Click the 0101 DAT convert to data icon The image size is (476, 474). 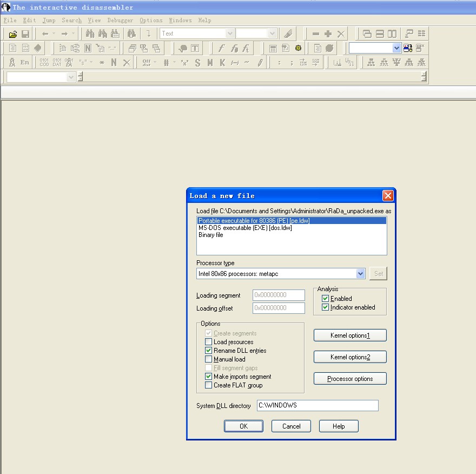pyautogui.click(x=57, y=63)
